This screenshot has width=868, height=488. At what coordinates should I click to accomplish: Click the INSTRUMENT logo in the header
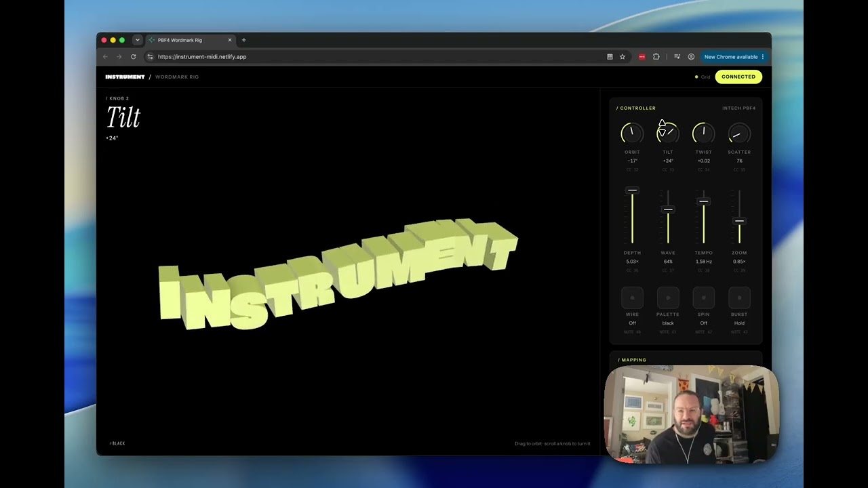click(125, 77)
